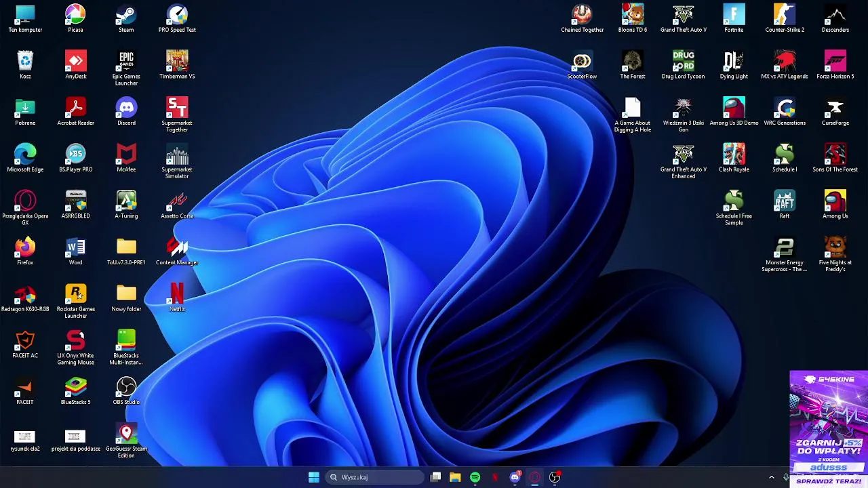Launch Chained Together game icon

(582, 18)
